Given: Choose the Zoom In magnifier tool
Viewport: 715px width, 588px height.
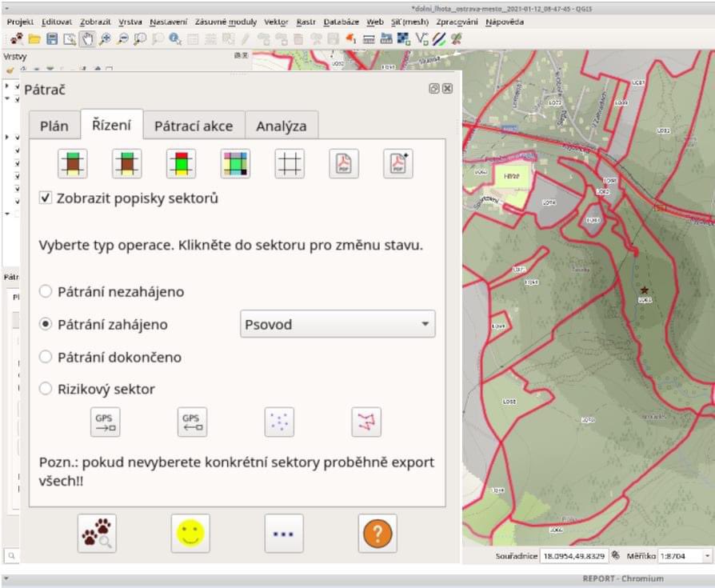Looking at the screenshot, I should (105, 39).
